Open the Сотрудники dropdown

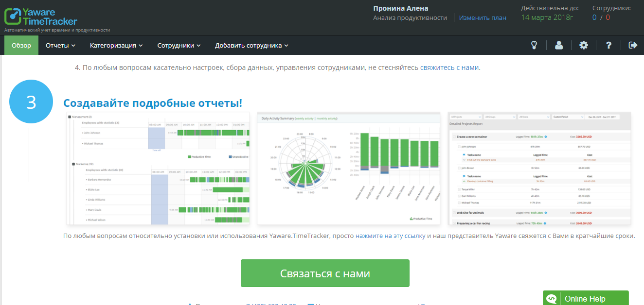[x=178, y=45]
